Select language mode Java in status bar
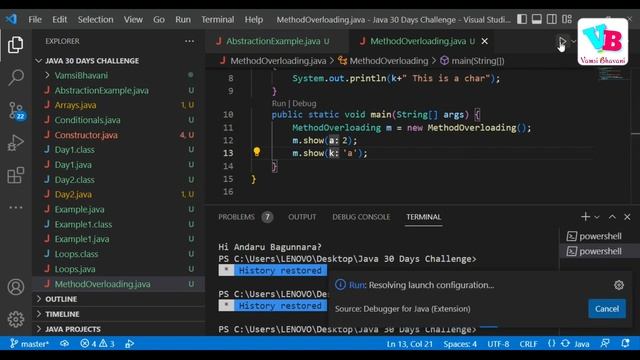 click(x=582, y=344)
